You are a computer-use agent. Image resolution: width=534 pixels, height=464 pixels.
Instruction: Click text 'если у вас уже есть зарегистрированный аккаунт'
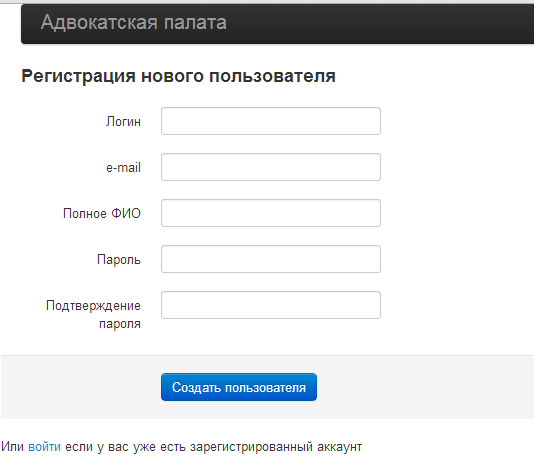click(214, 447)
